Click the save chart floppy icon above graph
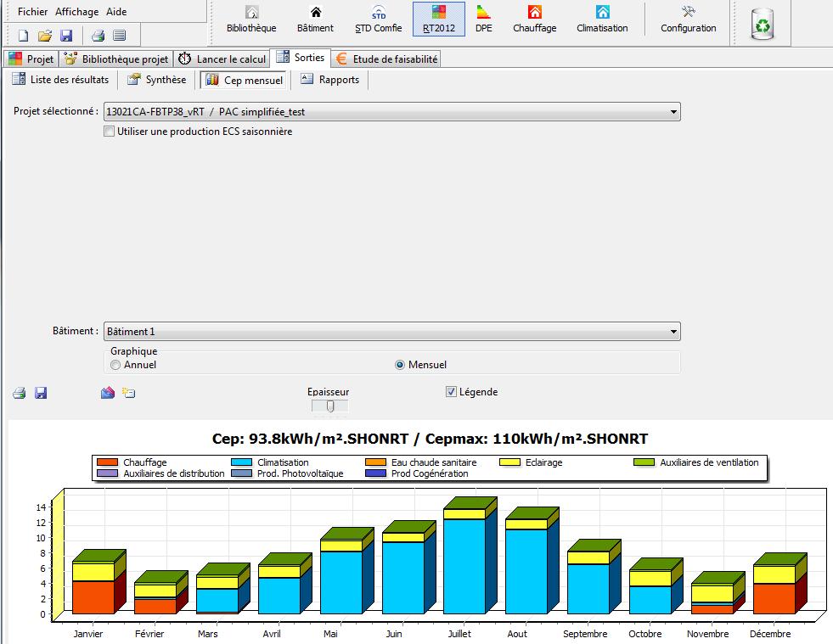Screen dimensions: 833x644 41,393
